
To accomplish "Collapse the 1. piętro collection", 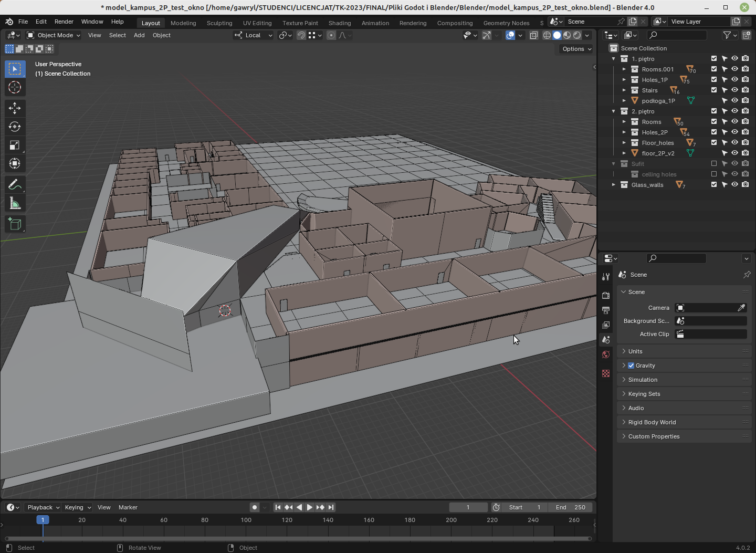I will [x=613, y=59].
